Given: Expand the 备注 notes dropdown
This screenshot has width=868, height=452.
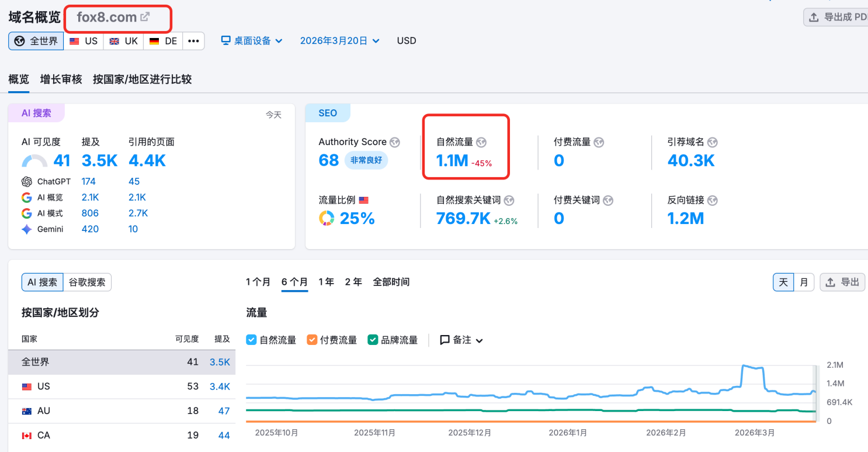Looking at the screenshot, I should pos(461,340).
